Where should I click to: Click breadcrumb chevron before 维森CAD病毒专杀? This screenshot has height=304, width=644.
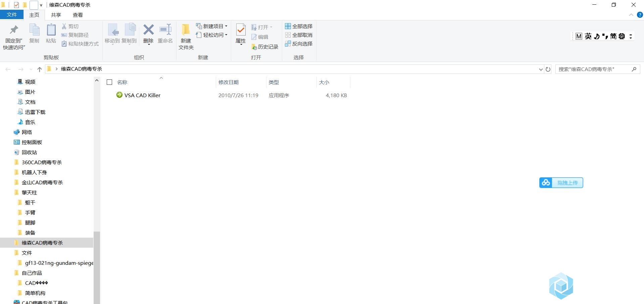point(56,69)
